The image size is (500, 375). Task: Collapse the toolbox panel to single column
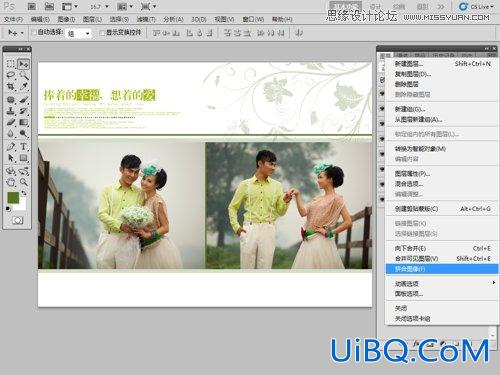coord(21,49)
